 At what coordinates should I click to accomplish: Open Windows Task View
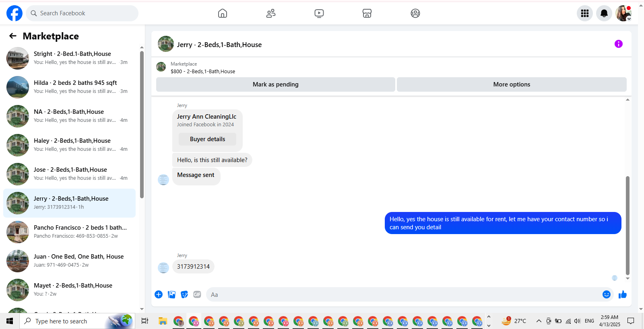point(145,321)
